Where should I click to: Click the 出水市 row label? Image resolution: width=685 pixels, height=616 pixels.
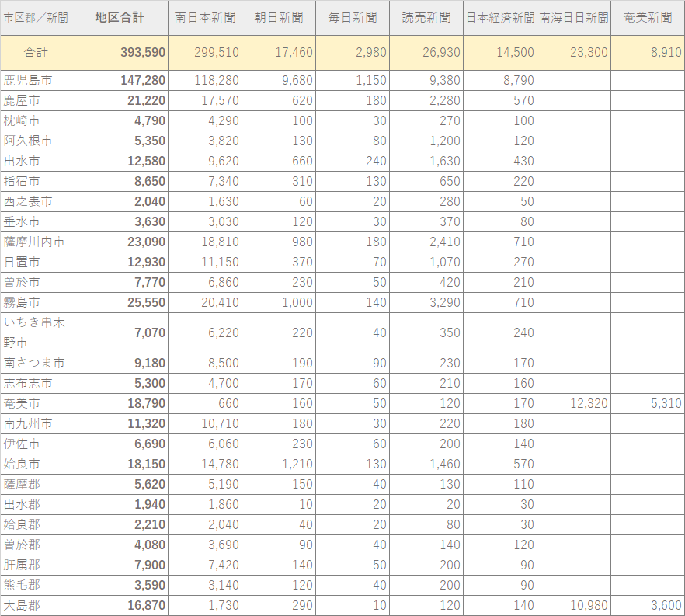click(x=22, y=162)
